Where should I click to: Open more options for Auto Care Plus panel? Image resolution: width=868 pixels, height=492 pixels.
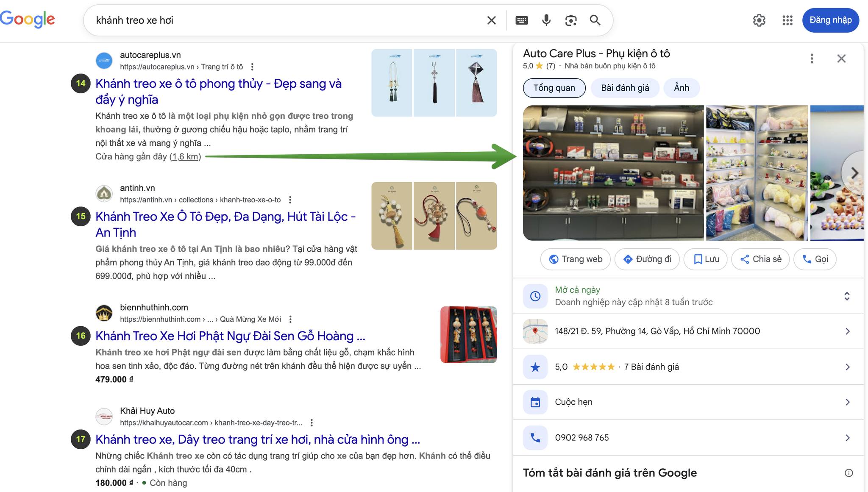812,58
